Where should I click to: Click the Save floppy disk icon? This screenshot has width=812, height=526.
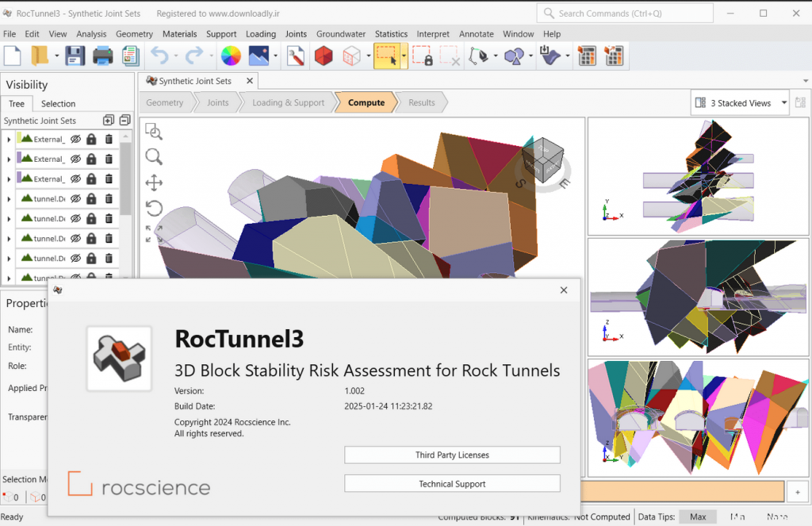[x=75, y=56]
